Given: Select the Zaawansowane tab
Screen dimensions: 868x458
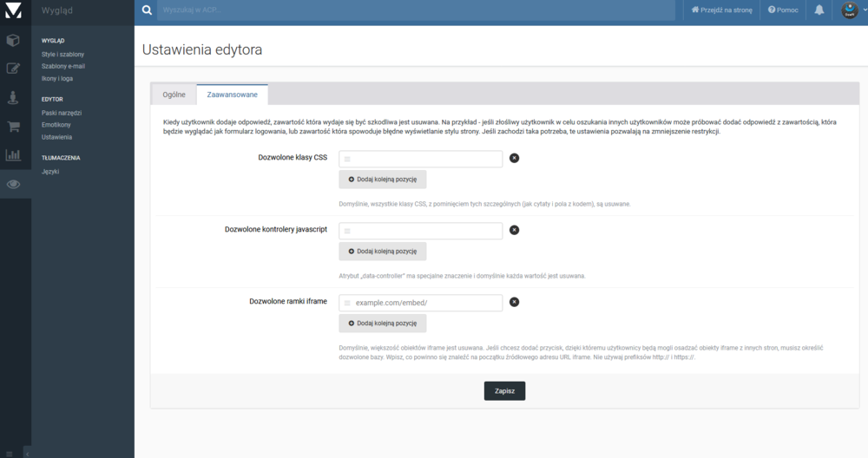Looking at the screenshot, I should point(232,95).
